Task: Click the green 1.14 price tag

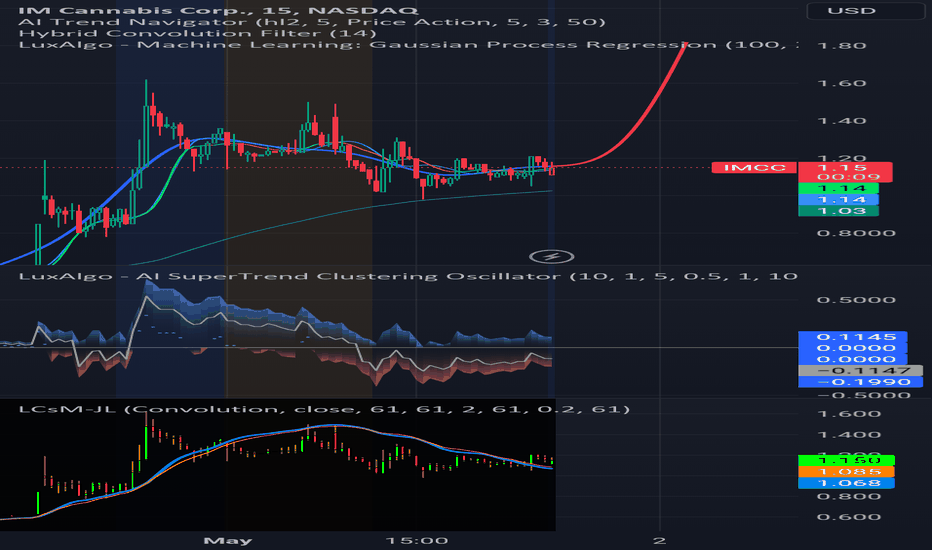Action: (x=838, y=188)
